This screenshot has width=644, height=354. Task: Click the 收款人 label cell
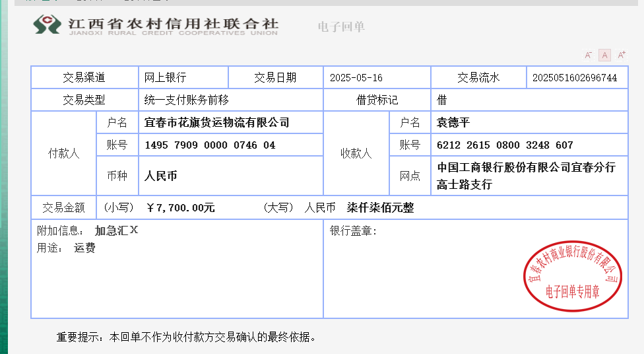(356, 154)
